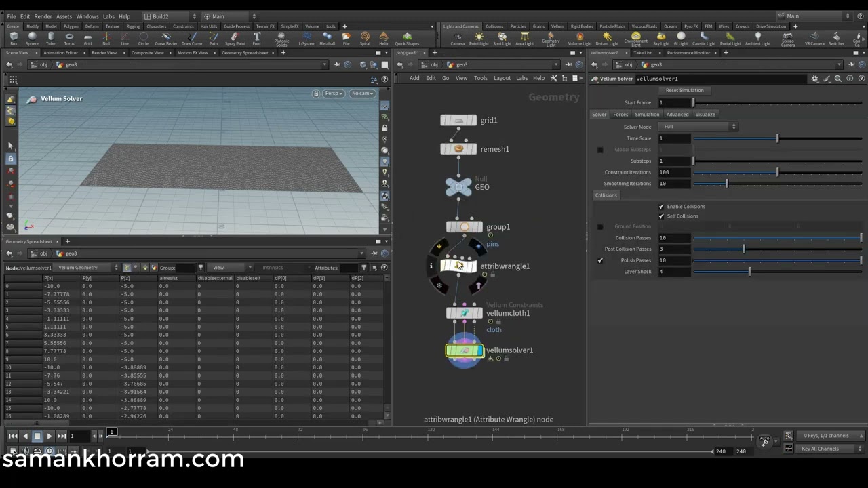Select the Spray Paint shelf tool
Viewport: 868px width, 488px height.
235,38
